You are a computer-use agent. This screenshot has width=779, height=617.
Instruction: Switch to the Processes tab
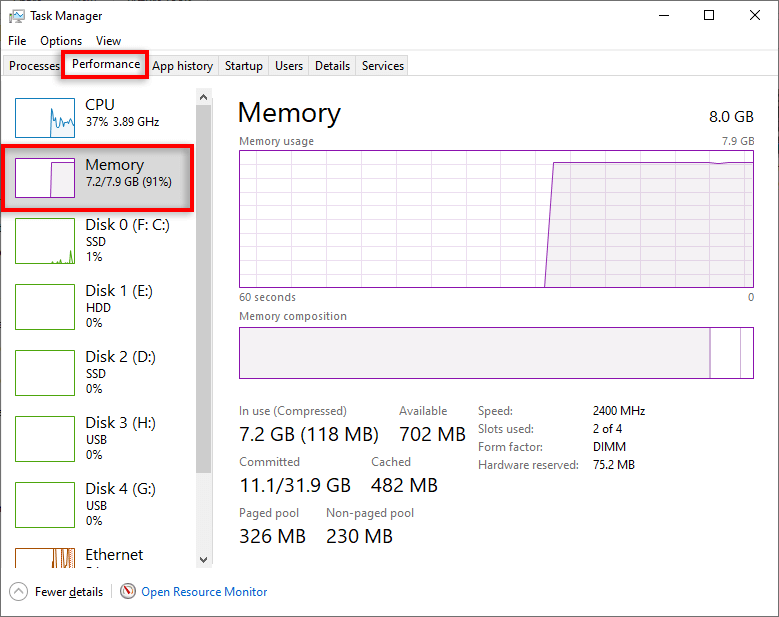pos(34,66)
